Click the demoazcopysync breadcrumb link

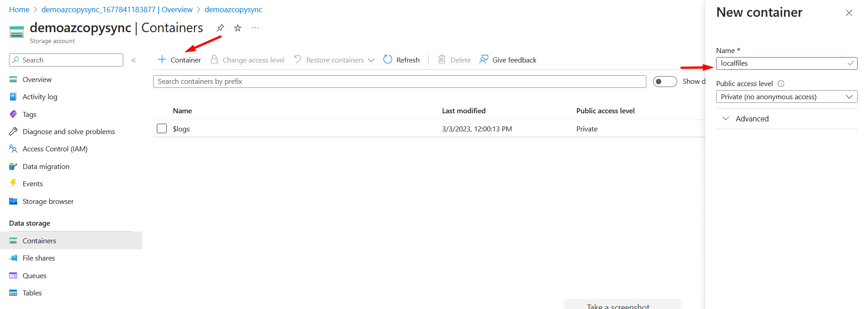[233, 10]
